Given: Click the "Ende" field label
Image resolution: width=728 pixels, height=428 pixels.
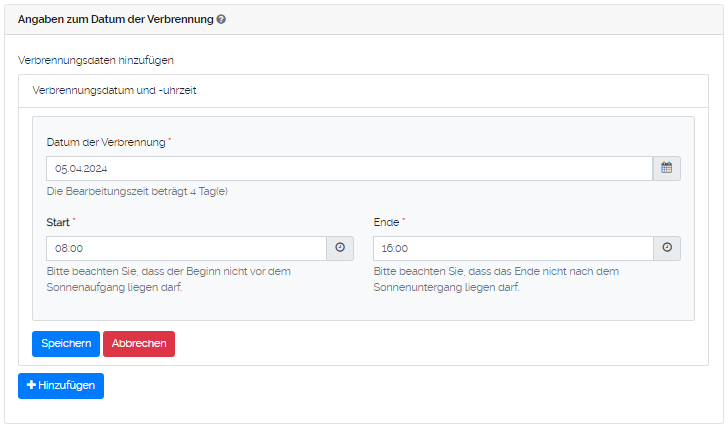Looking at the screenshot, I should tap(386, 222).
